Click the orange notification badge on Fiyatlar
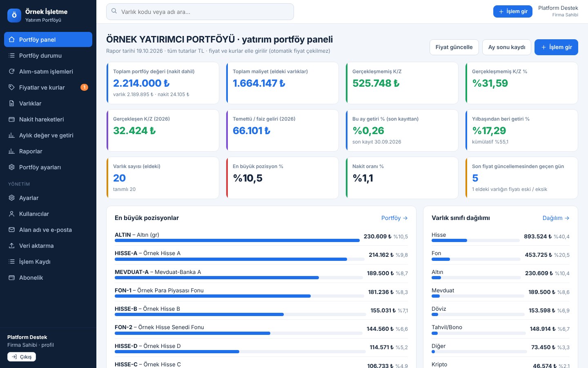Viewport: 588px width, 368px height. tap(84, 87)
